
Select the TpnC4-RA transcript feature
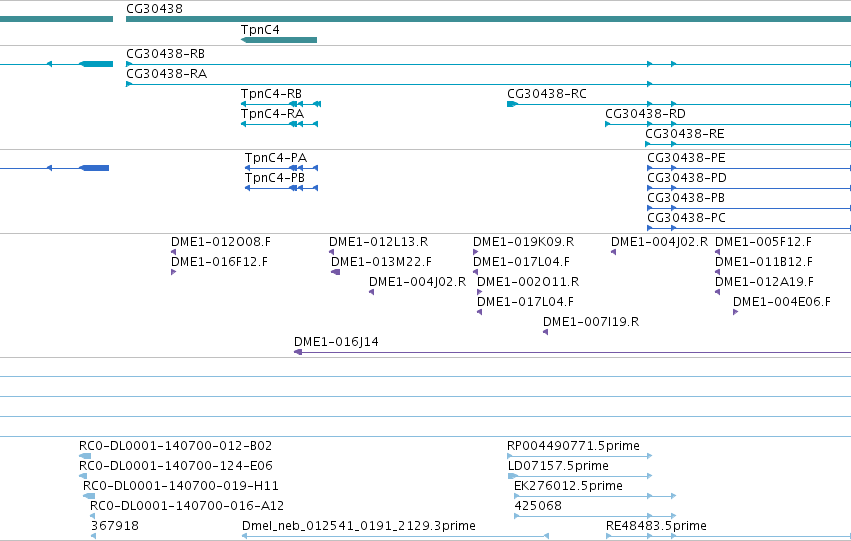click(280, 124)
